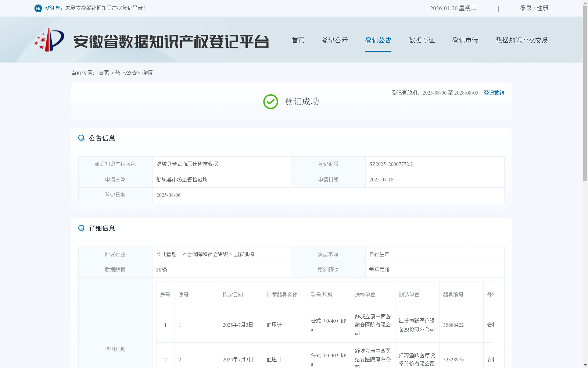This screenshot has height=368, width=588.
Task: Click the green success checkmark icon
Action: (x=270, y=102)
